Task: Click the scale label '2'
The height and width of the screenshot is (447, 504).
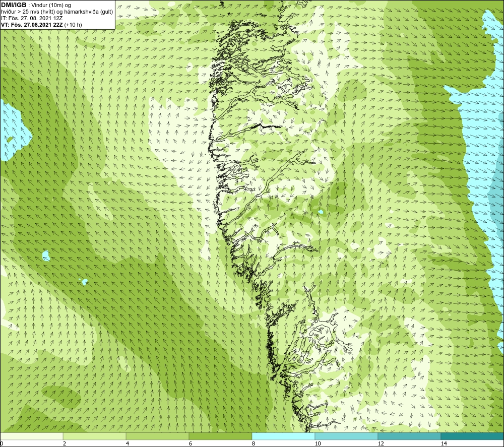Action: 65,443
